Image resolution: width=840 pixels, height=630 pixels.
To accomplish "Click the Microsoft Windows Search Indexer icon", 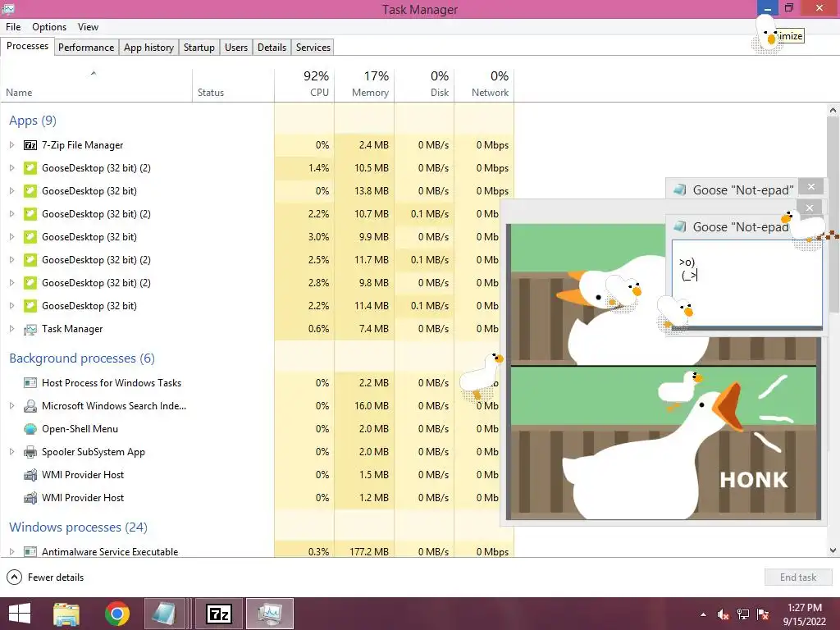I will [30, 406].
